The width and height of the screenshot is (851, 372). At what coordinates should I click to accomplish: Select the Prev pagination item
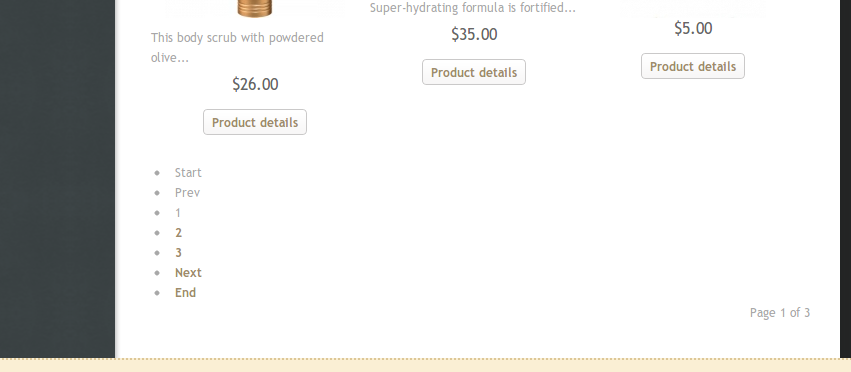pyautogui.click(x=187, y=193)
